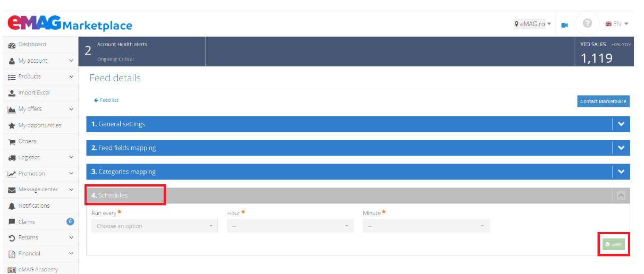Click the General settings chevron icon
This screenshot has width=644, height=274.
[x=621, y=124]
